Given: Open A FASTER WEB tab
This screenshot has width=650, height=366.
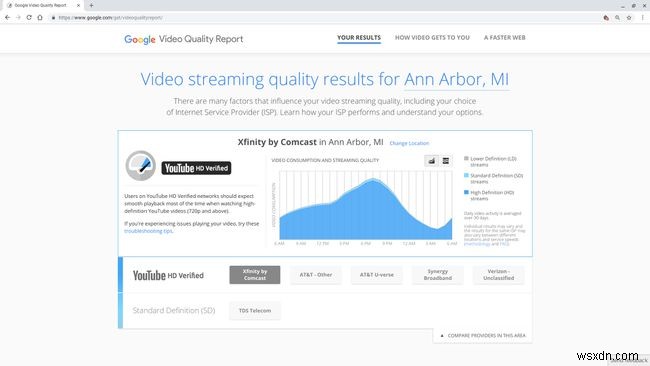Looking at the screenshot, I should point(504,37).
